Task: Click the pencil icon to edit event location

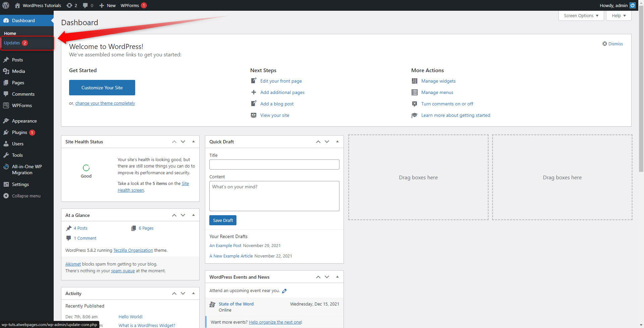Action: pyautogui.click(x=284, y=291)
